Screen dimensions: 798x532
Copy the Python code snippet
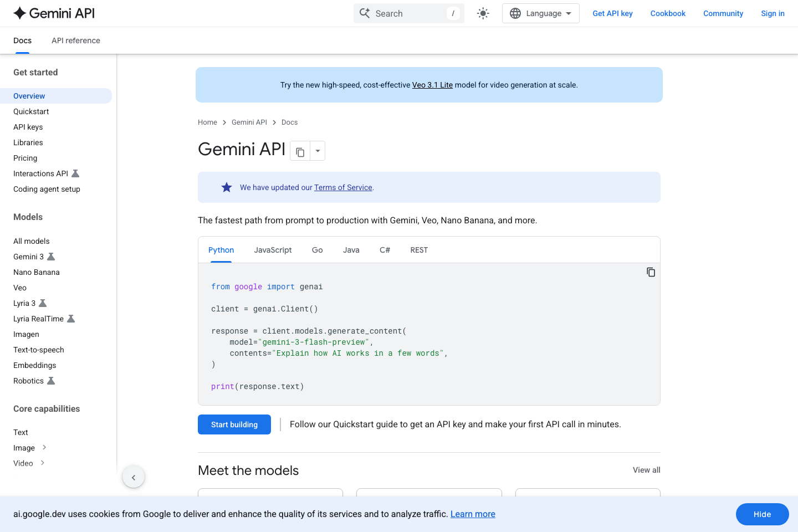click(x=651, y=272)
